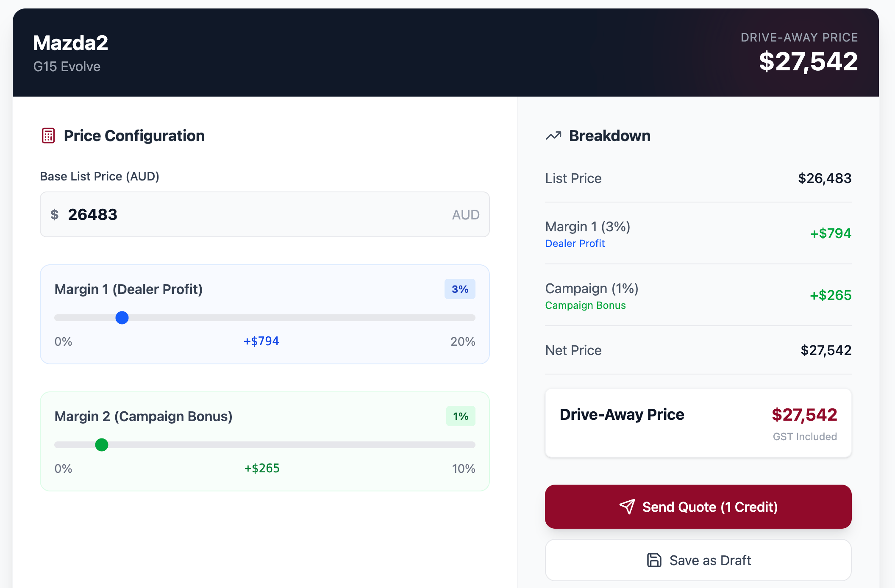895x588 pixels.
Task: Click the Mazda2 title in the header
Action: tap(71, 43)
